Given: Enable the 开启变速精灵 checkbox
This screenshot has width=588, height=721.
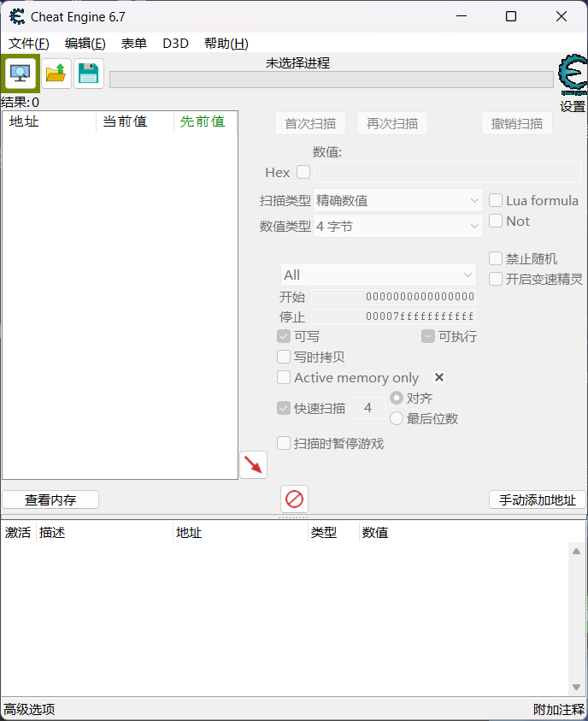Looking at the screenshot, I should pos(495,279).
